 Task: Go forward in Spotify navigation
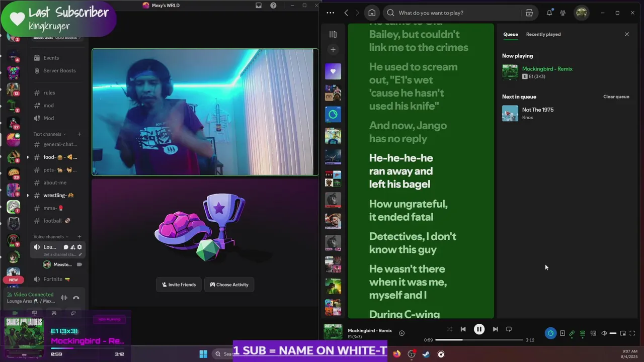[x=357, y=13]
